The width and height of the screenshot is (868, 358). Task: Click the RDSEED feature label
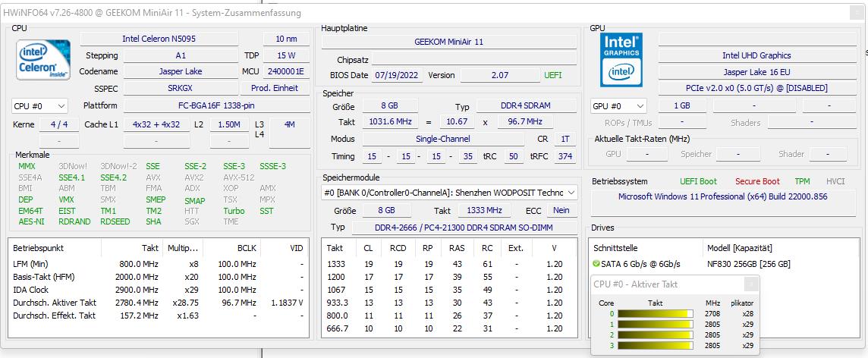pos(115,221)
